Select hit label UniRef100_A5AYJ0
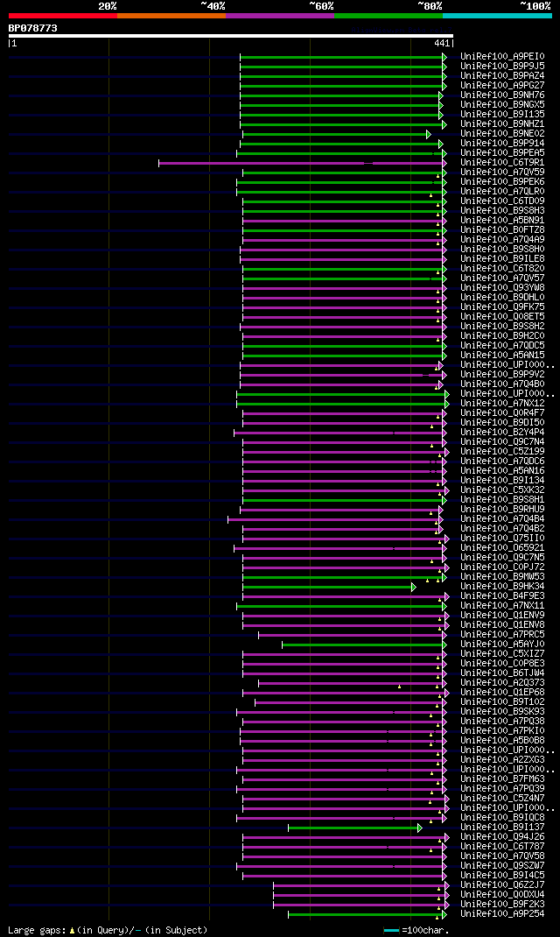 pyautogui.click(x=502, y=645)
